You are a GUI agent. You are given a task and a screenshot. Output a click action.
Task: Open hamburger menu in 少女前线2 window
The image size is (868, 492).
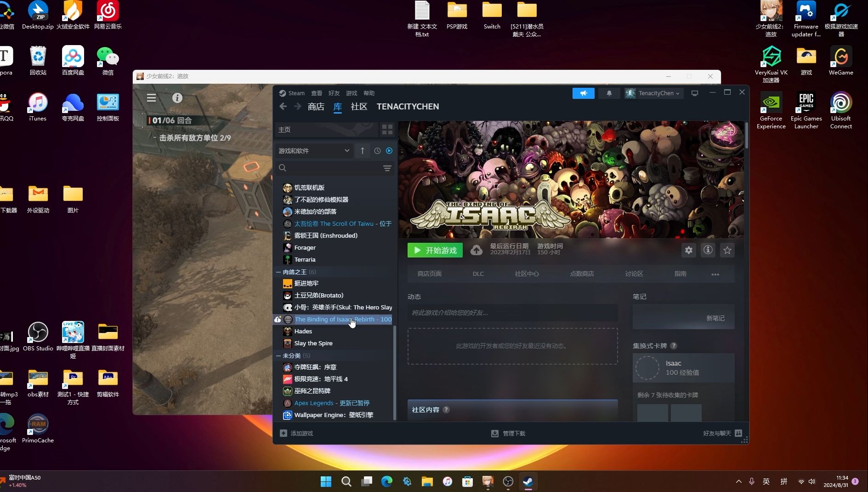(x=151, y=98)
